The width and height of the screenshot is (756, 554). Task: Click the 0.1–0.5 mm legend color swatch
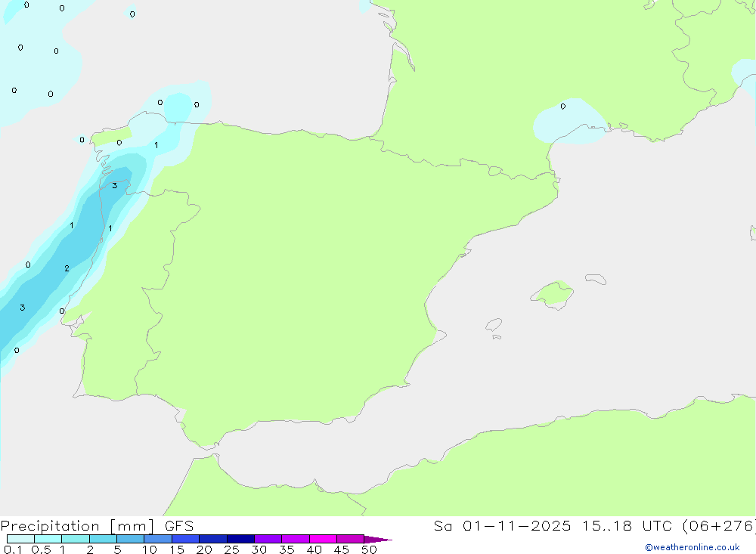pyautogui.click(x=20, y=539)
